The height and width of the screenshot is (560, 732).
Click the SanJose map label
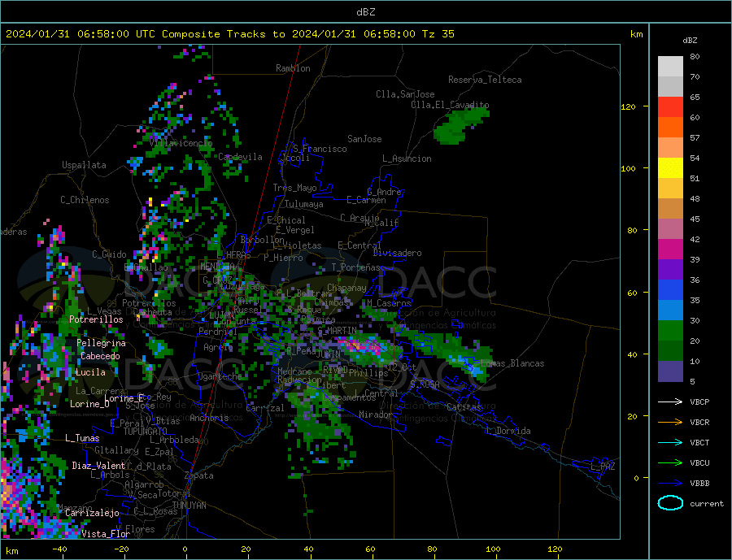(x=364, y=139)
